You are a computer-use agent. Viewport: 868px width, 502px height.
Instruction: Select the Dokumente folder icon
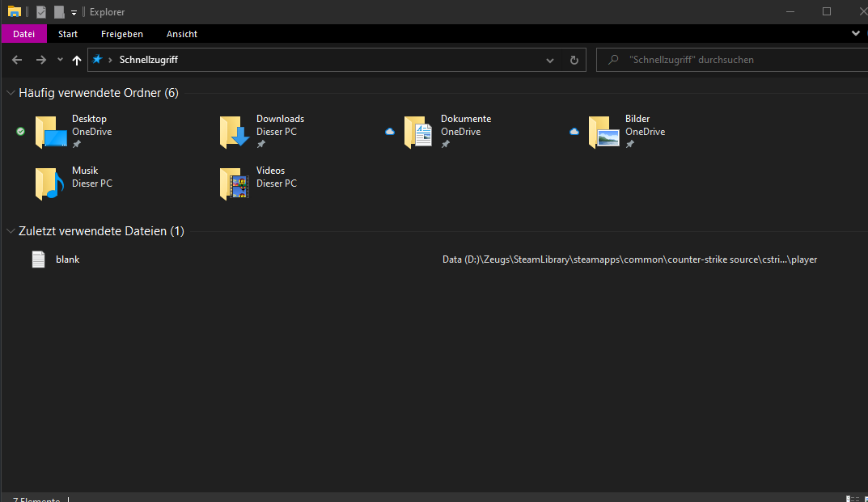tap(419, 132)
